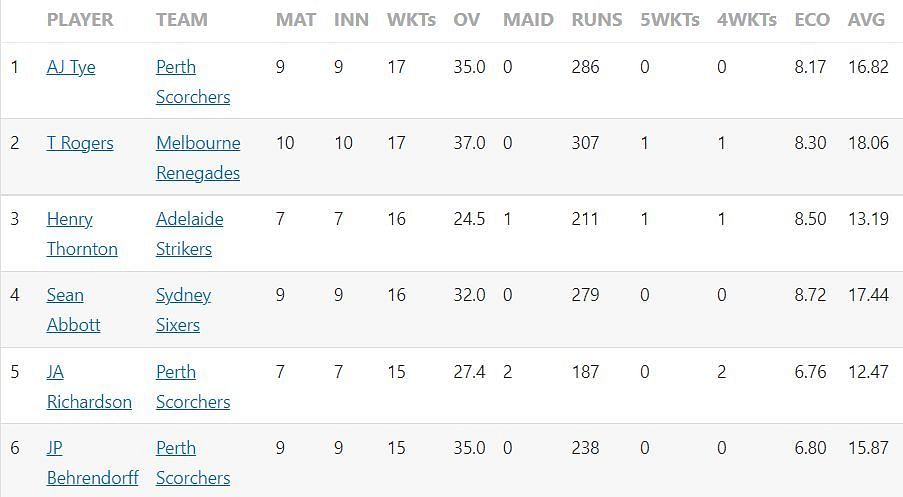Open Henry Thornton player link
Screen dimensions: 903x497
tap(82, 234)
